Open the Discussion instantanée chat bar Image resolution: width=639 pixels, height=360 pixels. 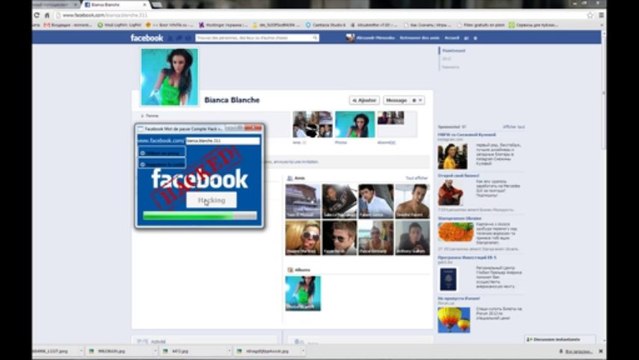coord(560,339)
